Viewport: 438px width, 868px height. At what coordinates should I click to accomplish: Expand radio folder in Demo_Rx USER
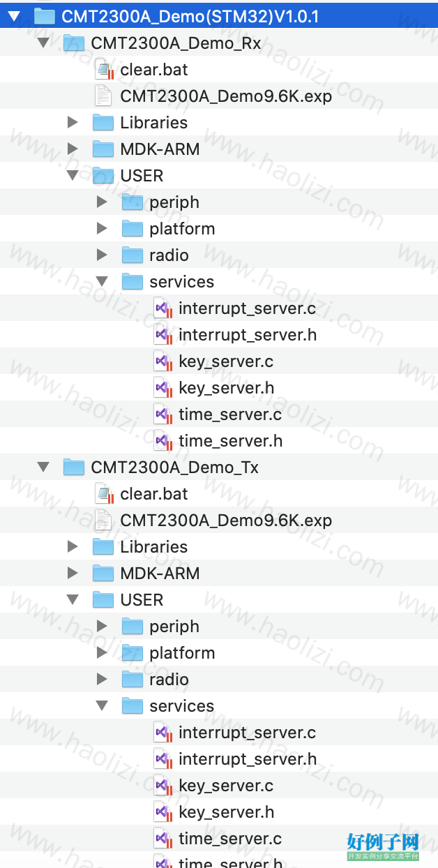coord(102,255)
